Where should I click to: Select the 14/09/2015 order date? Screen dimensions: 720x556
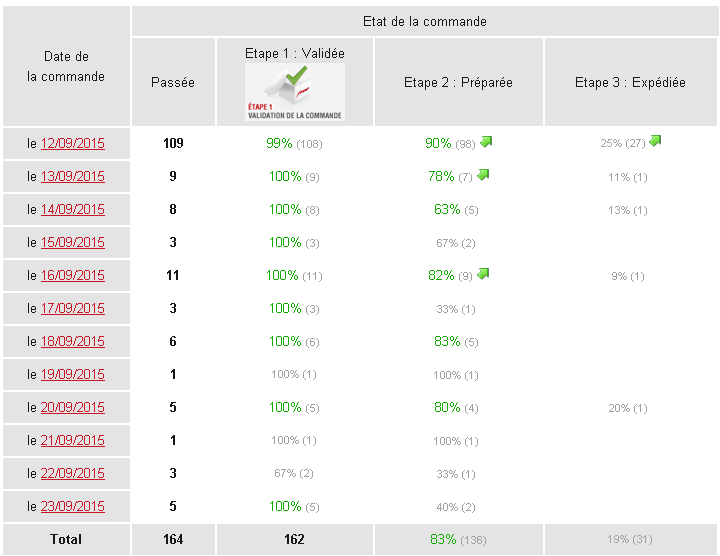tap(72, 210)
